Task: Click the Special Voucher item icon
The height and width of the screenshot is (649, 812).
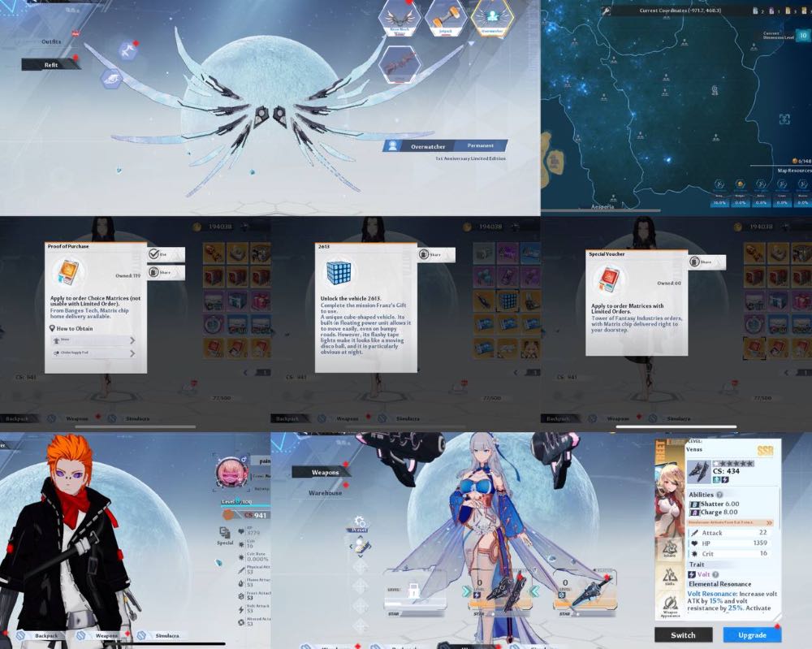Action: 610,280
